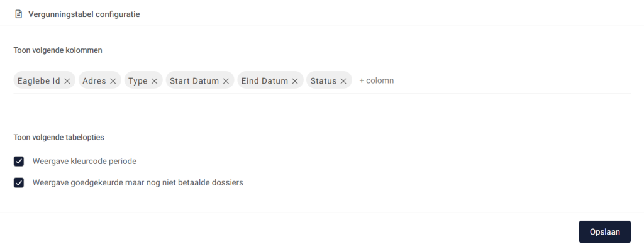Uncheck the Weergave kleurcode periode checkbox
644x249 pixels.
pyautogui.click(x=18, y=162)
